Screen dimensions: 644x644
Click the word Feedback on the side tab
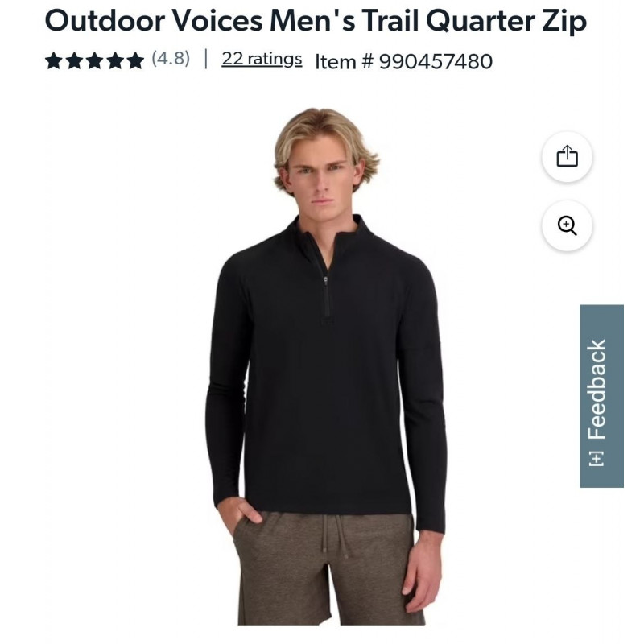click(x=597, y=389)
